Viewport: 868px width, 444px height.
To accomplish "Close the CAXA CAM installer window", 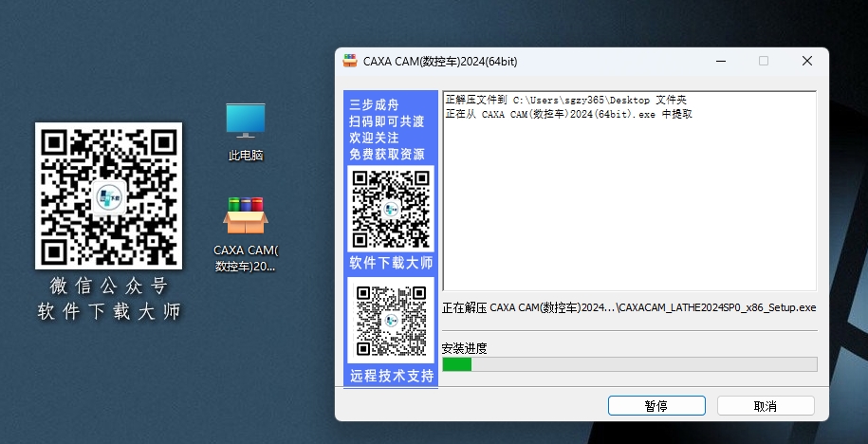I will click(807, 61).
